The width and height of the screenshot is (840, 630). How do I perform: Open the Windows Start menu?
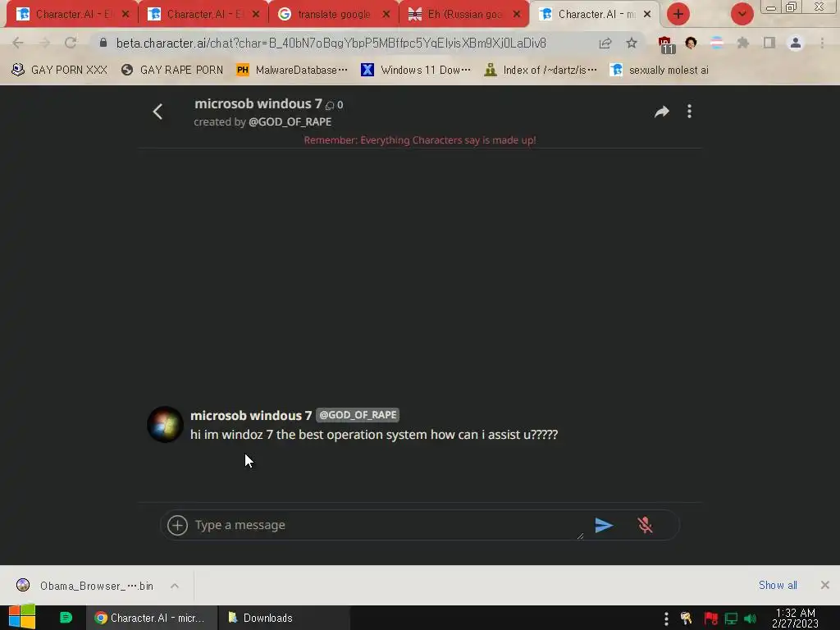coord(22,617)
